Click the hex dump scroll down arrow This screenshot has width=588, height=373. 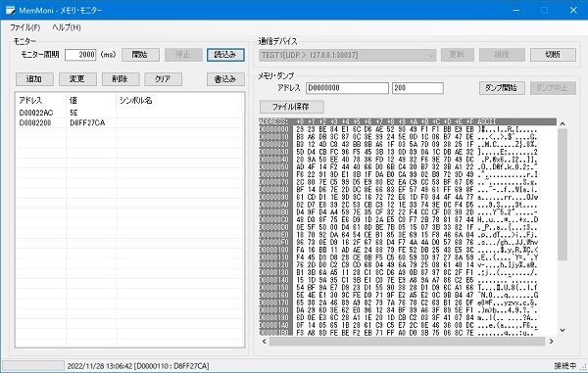pyautogui.click(x=563, y=330)
